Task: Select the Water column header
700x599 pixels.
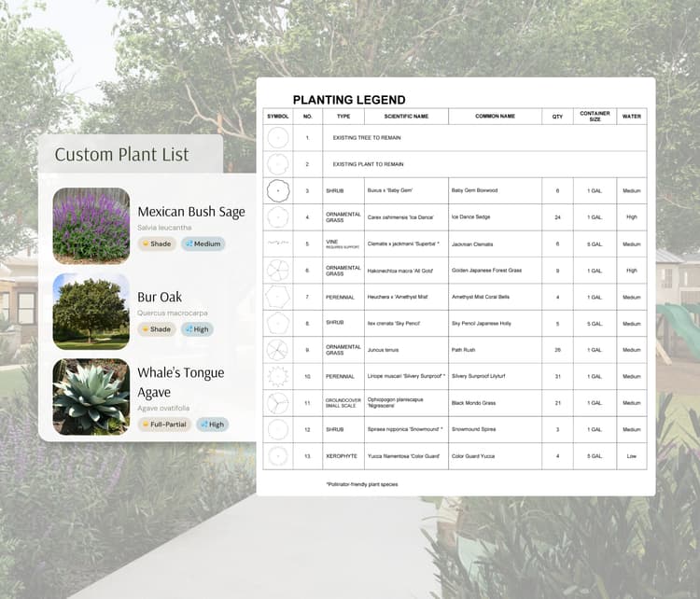Action: pyautogui.click(x=632, y=117)
